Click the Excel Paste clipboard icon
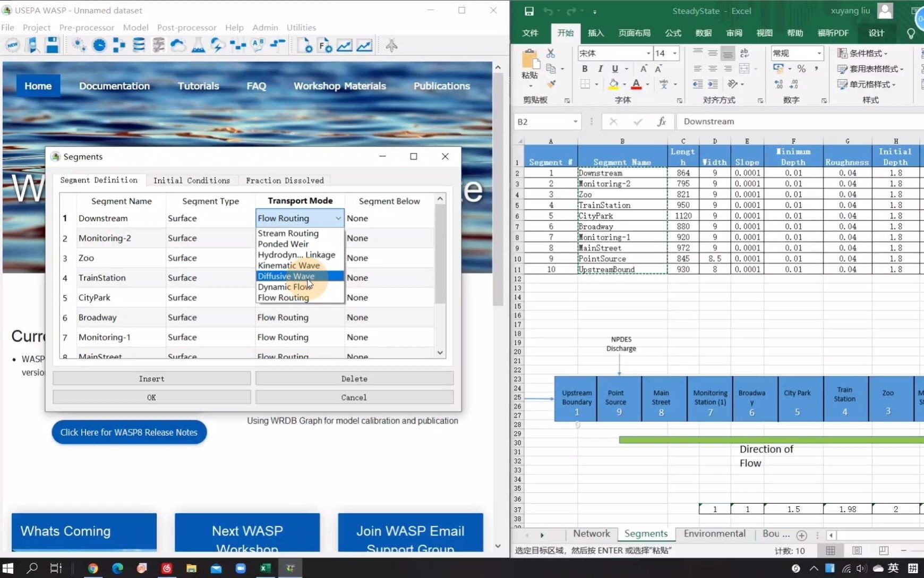The image size is (924, 578). click(x=530, y=59)
